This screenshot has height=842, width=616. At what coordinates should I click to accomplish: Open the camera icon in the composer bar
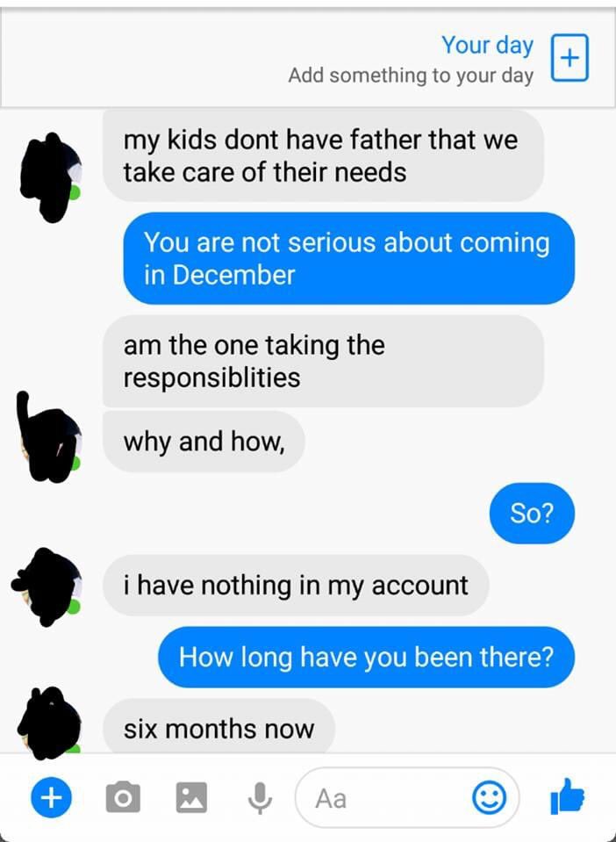[x=123, y=797]
